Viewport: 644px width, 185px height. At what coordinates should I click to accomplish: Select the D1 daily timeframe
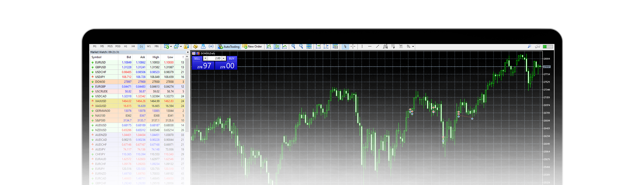tap(141, 47)
